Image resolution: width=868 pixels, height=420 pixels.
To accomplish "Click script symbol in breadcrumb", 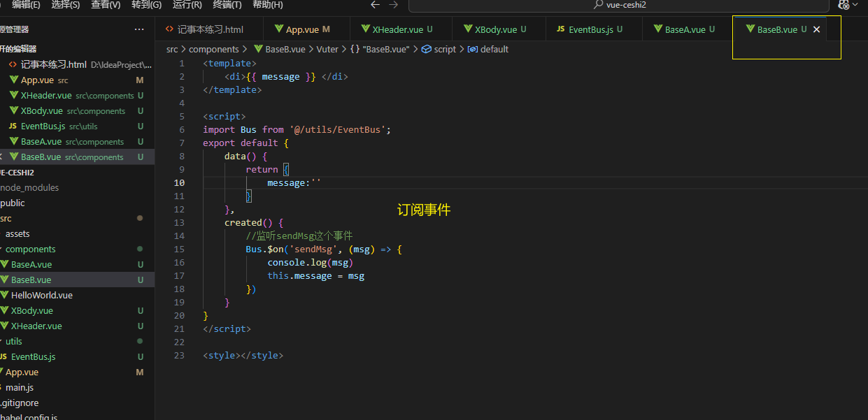I will point(439,49).
